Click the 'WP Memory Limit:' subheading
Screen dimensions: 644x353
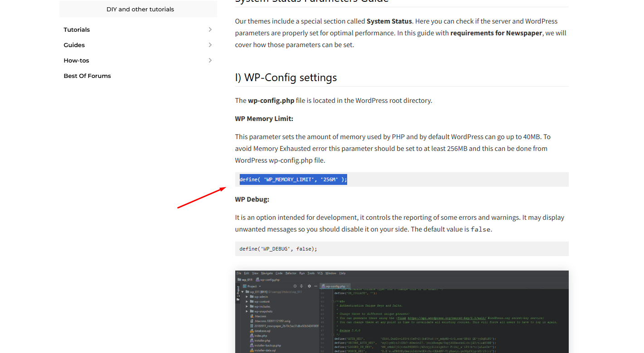pyautogui.click(x=264, y=119)
